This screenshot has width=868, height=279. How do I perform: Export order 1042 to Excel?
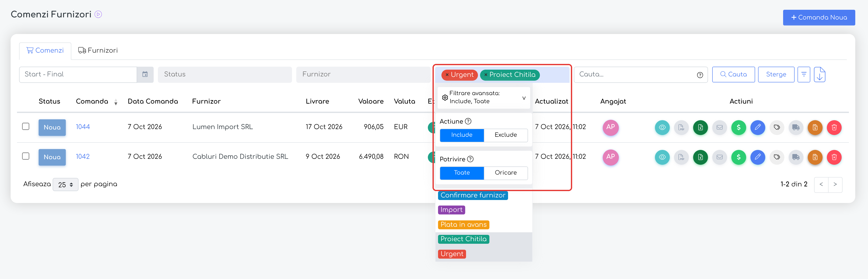701,157
